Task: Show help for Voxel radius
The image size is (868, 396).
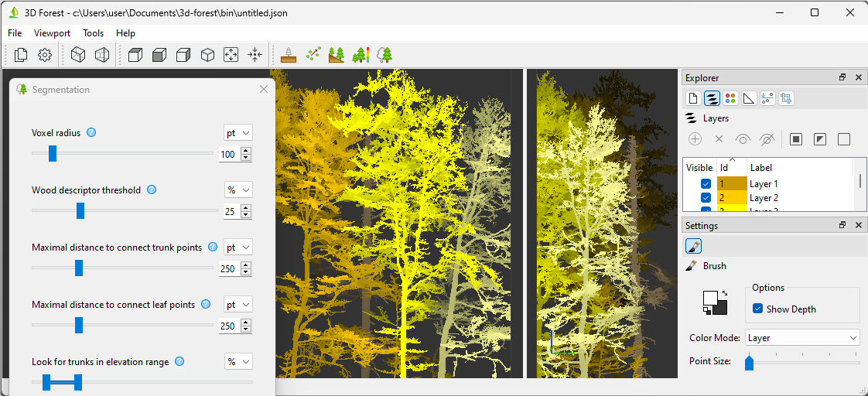Action: 92,132
